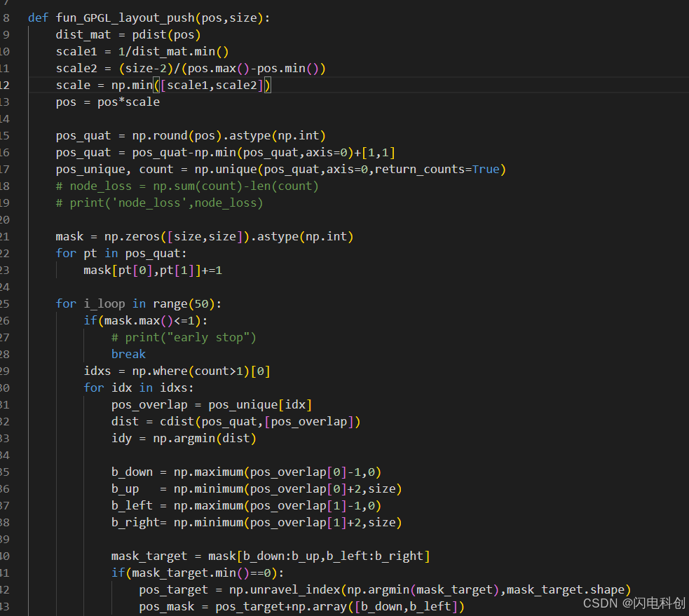Viewport: 689px width, 616px height.
Task: Click 'idy = np.argmin(dist)' line
Action: click(183, 439)
